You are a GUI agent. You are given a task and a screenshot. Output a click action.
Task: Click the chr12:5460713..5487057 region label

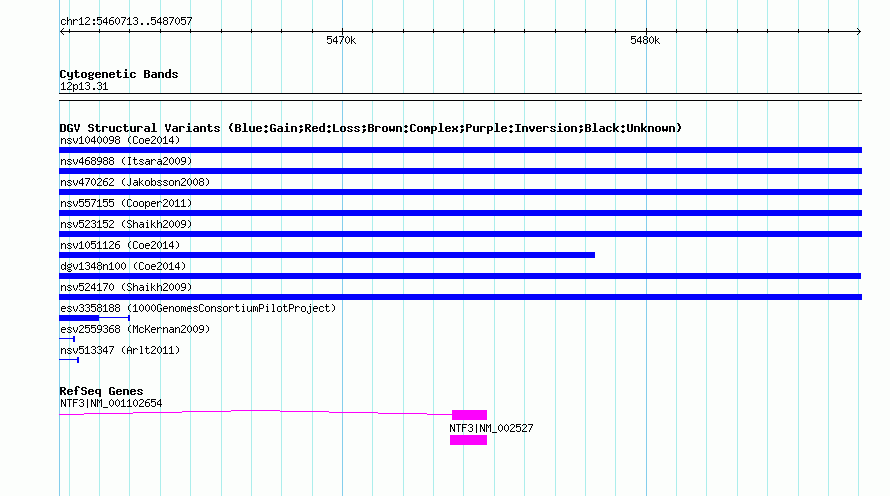[126, 21]
